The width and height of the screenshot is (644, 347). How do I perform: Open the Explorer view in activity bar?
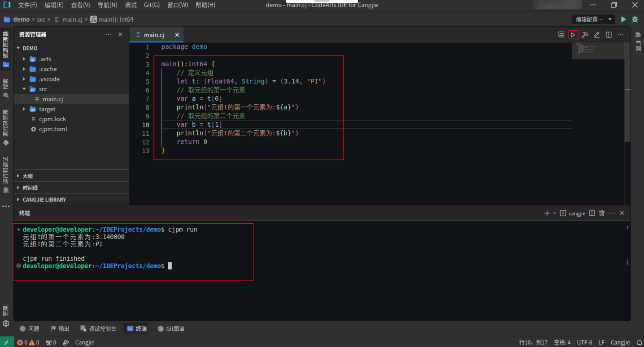(6, 49)
